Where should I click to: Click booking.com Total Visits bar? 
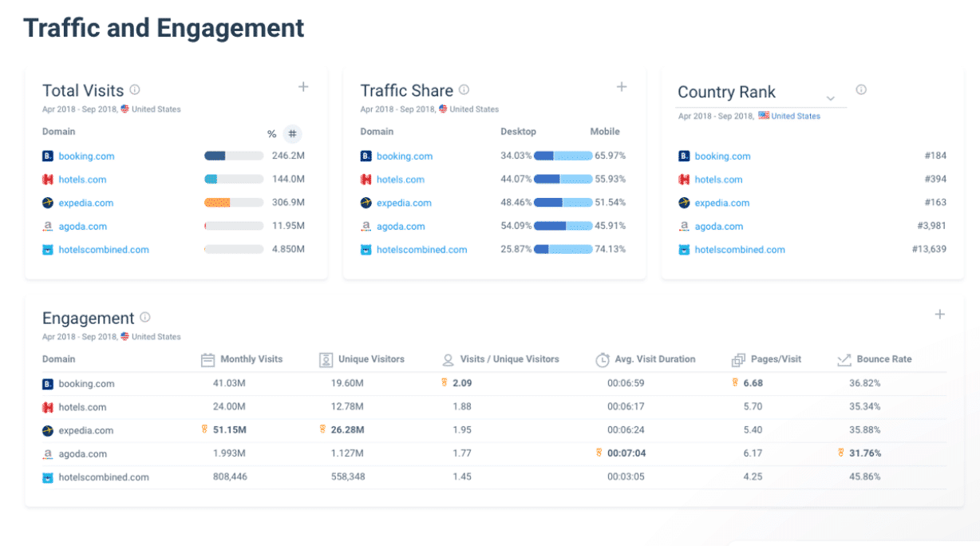click(234, 156)
